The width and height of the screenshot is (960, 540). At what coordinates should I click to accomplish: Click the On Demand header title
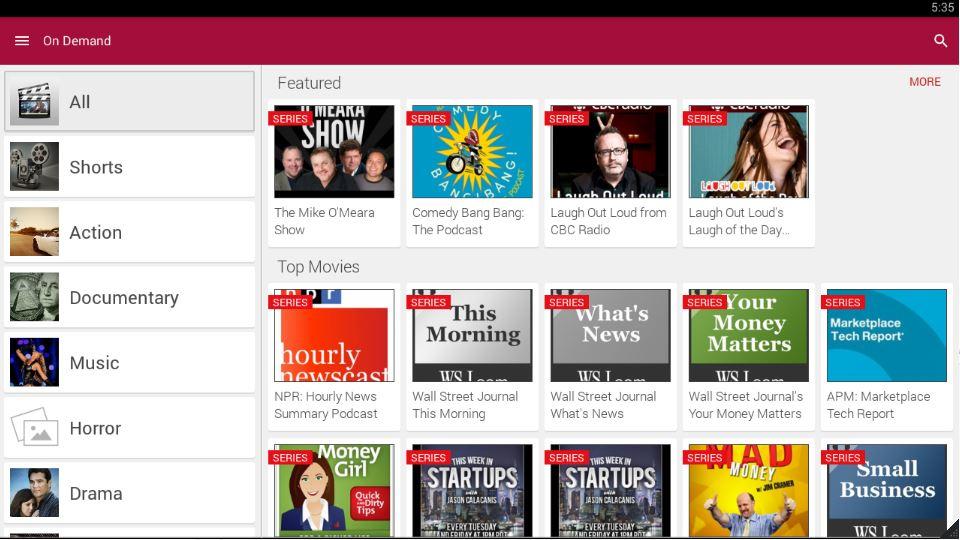click(77, 41)
